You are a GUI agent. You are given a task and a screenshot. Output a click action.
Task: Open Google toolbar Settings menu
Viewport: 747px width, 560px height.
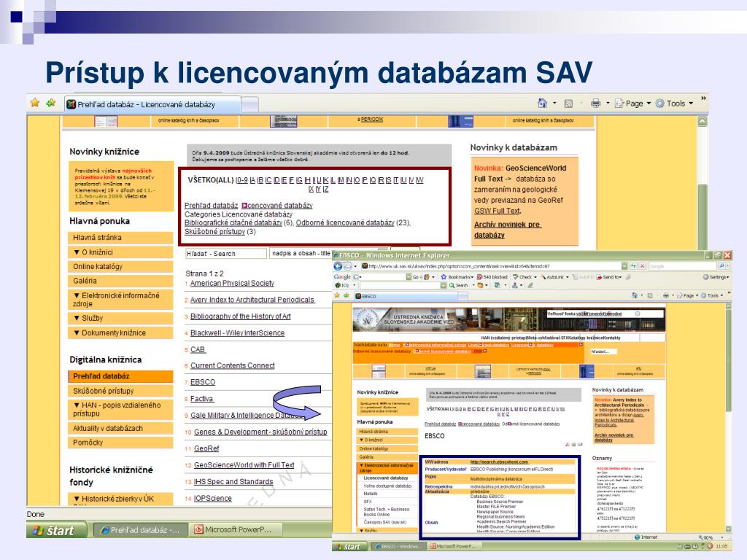click(716, 276)
